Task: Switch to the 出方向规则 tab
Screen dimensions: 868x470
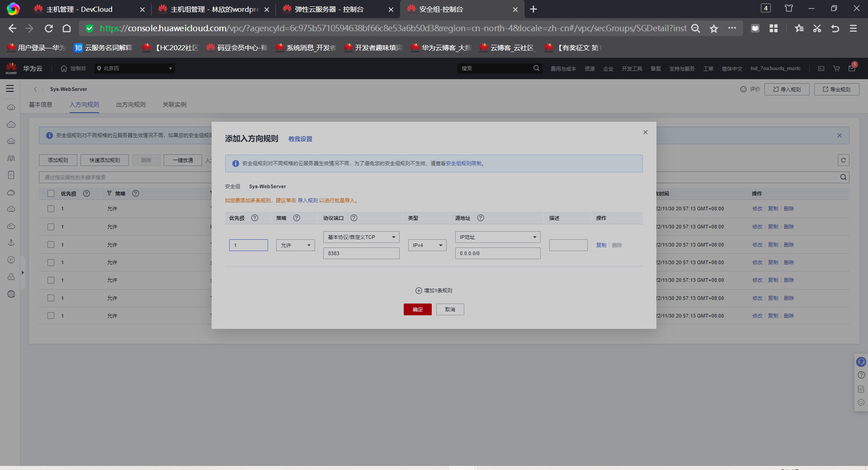Action: (x=131, y=104)
